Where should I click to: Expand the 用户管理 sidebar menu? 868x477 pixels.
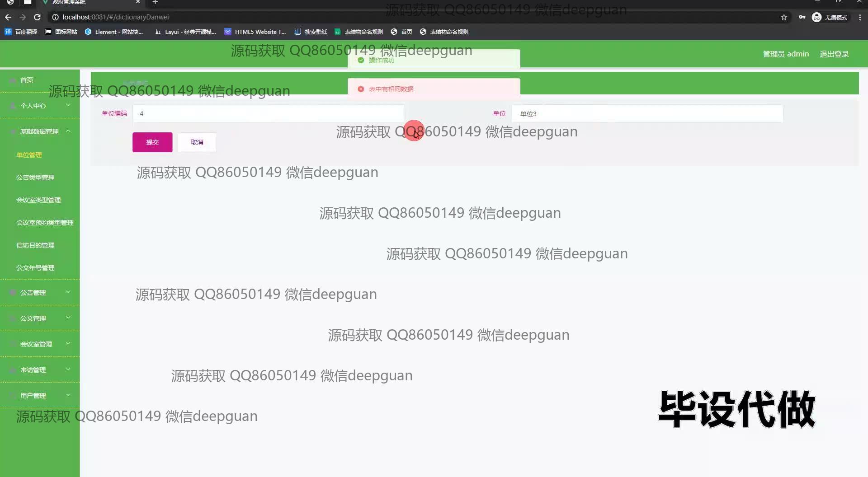(40, 396)
